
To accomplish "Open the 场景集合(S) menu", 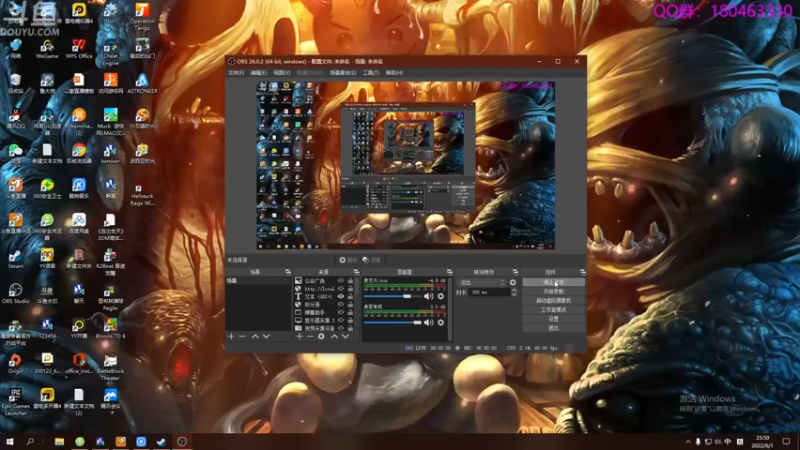I will 343,73.
